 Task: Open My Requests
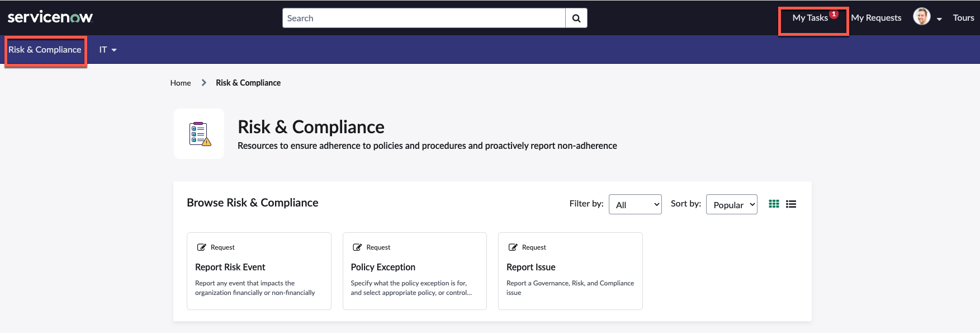tap(876, 18)
